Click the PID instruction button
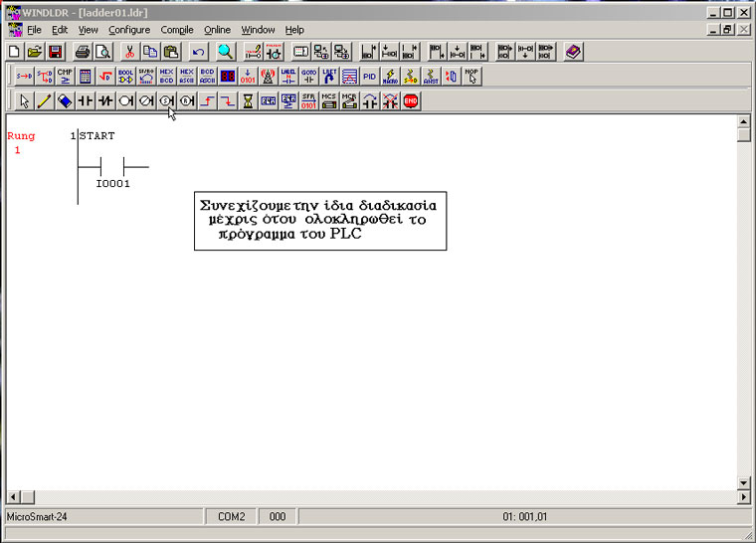This screenshot has height=543, width=756. 369,76
